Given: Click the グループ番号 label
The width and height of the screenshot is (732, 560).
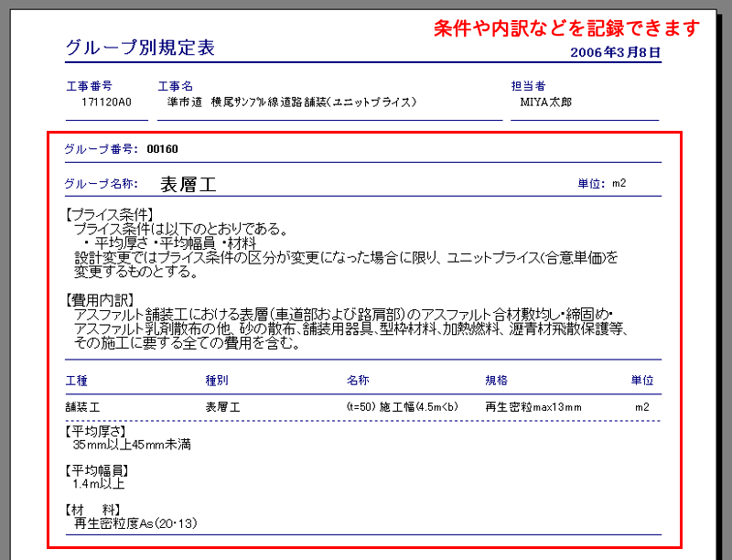Looking at the screenshot, I should [102, 149].
